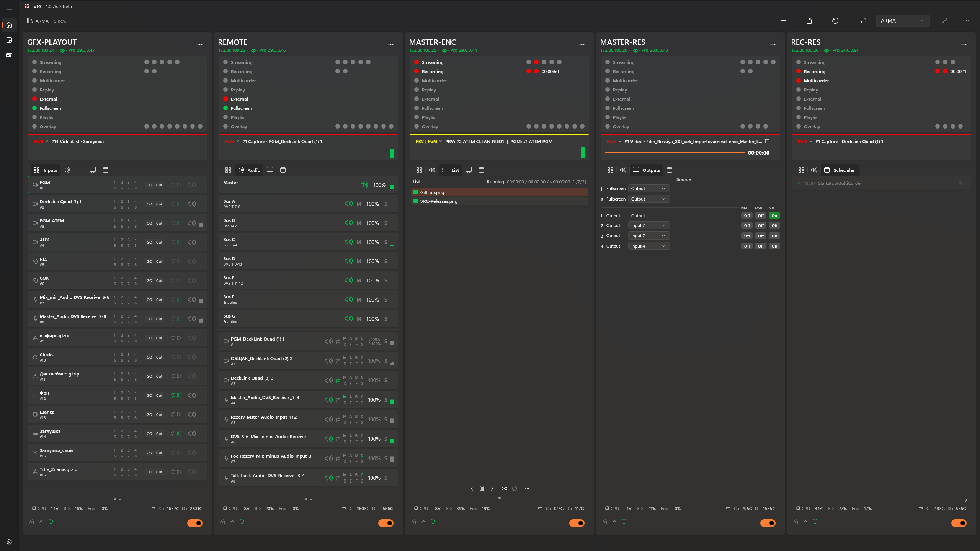The height and width of the screenshot is (551, 980).
Task: Open the keyboard shortcuts icon in the left sidebar
Action: tap(9, 55)
